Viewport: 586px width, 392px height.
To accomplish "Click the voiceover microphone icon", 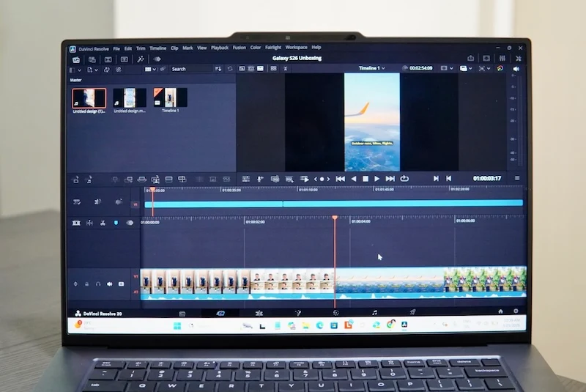I will tap(260, 180).
